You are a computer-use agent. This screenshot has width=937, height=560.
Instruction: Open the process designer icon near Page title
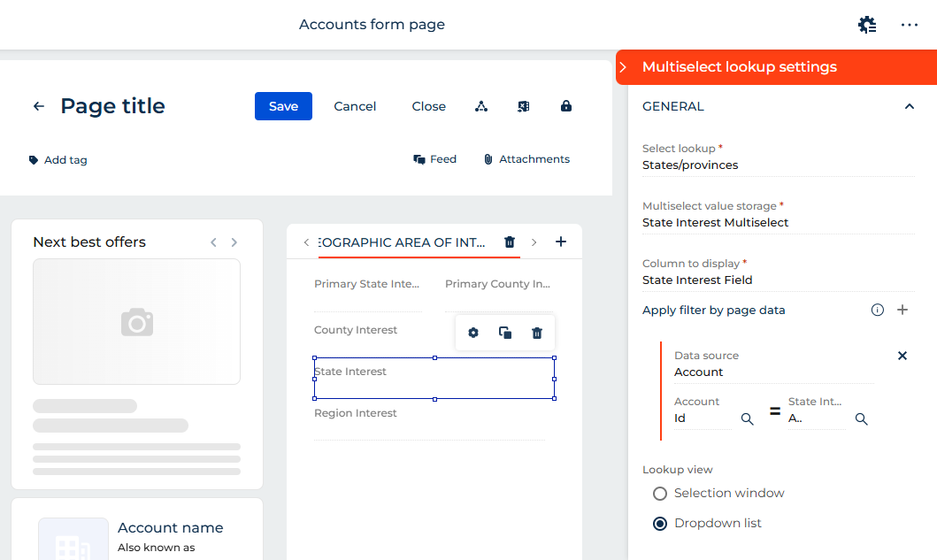(x=481, y=106)
